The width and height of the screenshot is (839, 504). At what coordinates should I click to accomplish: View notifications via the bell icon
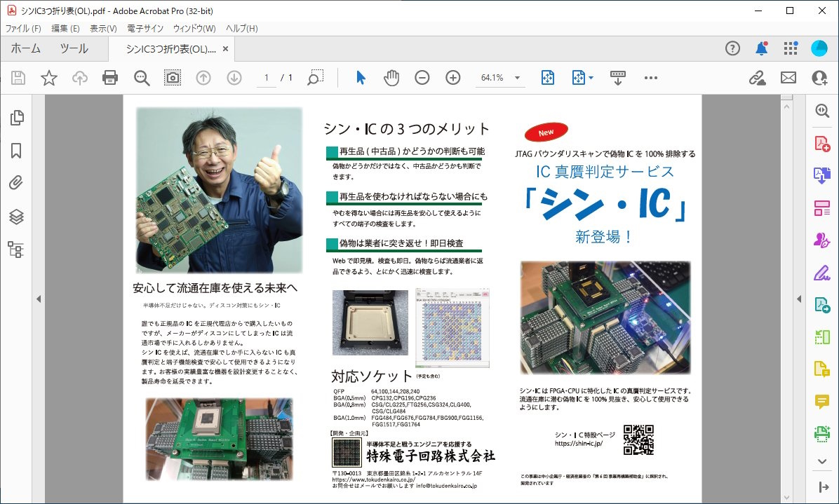(761, 48)
